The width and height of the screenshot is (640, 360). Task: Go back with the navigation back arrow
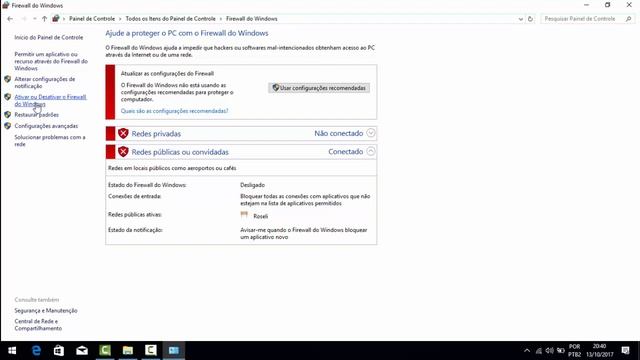(10, 19)
